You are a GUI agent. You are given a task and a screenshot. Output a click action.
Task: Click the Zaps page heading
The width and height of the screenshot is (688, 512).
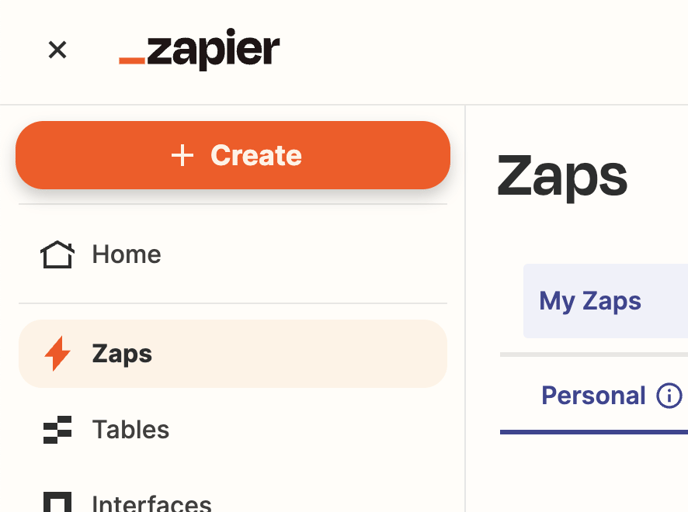[x=562, y=177]
